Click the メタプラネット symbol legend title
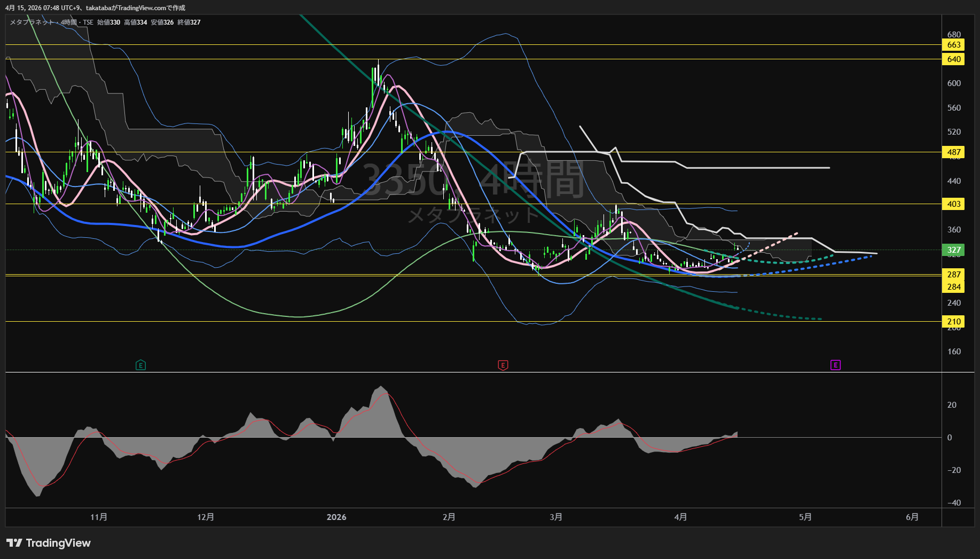The height and width of the screenshot is (559, 980). (x=32, y=22)
